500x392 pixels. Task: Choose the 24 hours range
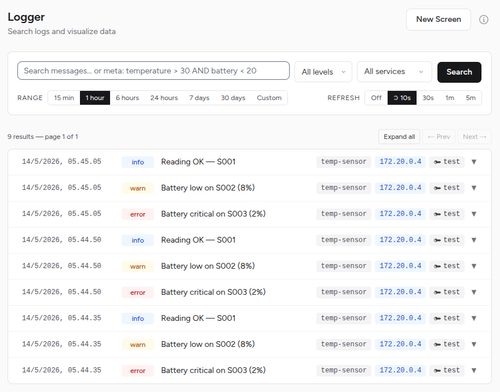pyautogui.click(x=164, y=98)
